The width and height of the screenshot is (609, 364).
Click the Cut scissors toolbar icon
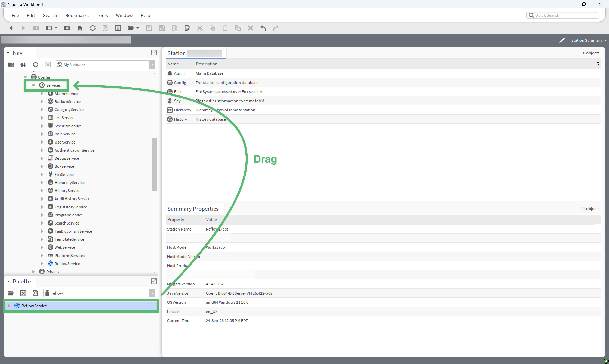(200, 28)
